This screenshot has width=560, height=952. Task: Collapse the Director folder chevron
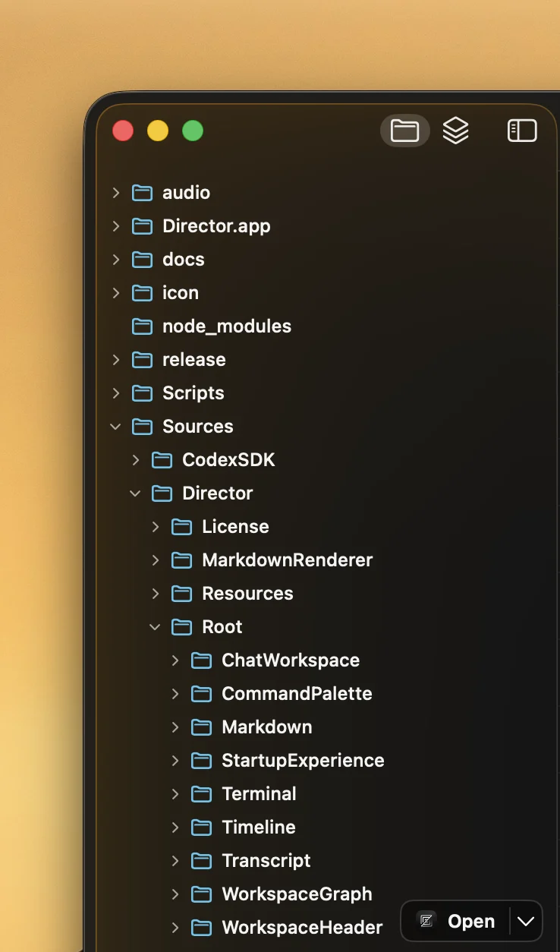[x=136, y=493]
